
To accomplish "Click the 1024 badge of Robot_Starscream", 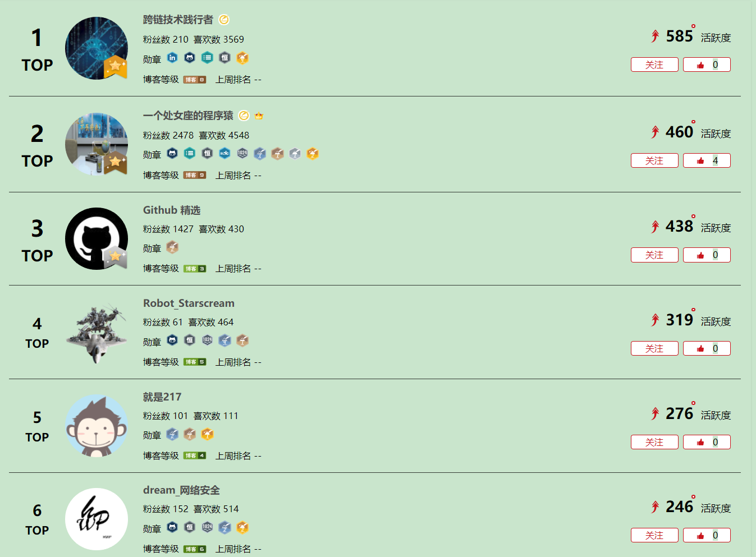I will [x=207, y=340].
